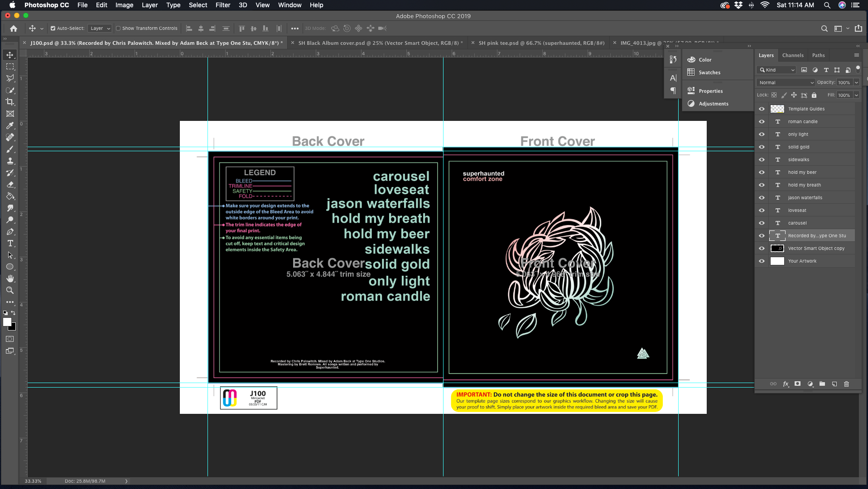This screenshot has height=489, width=868.
Task: Click the Home icon in options bar
Action: pos(14,29)
